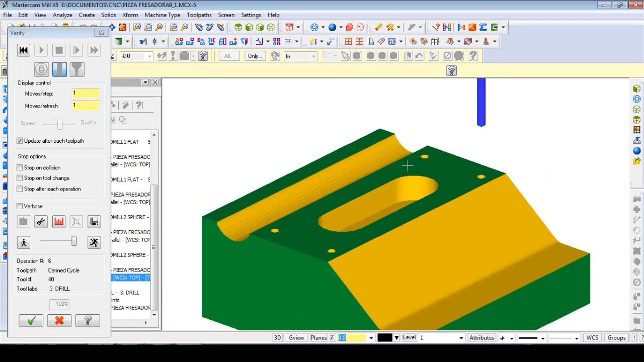This screenshot has height=362, width=644.
Task: Open the File menu
Action: pyautogui.click(x=8, y=15)
